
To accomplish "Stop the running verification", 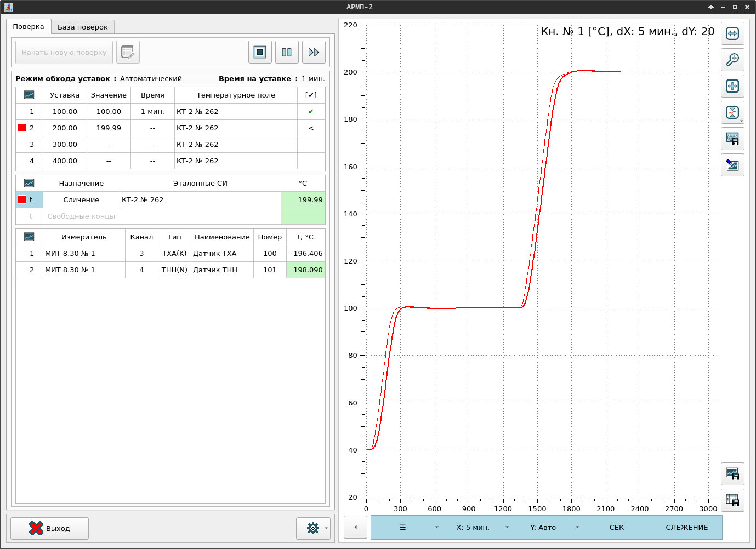I will [260, 52].
